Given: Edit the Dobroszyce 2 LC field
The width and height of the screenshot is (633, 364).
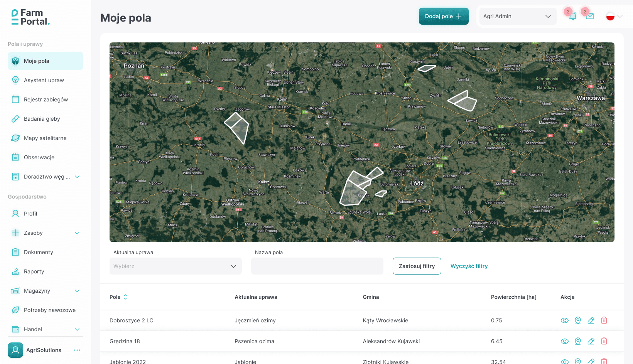Looking at the screenshot, I should coord(591,320).
